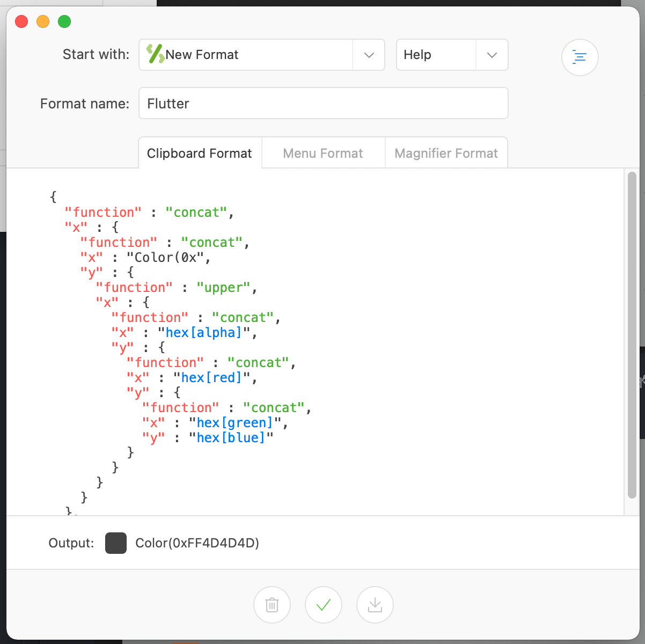The width and height of the screenshot is (645, 644).
Task: Click the Start with label
Action: pos(96,55)
